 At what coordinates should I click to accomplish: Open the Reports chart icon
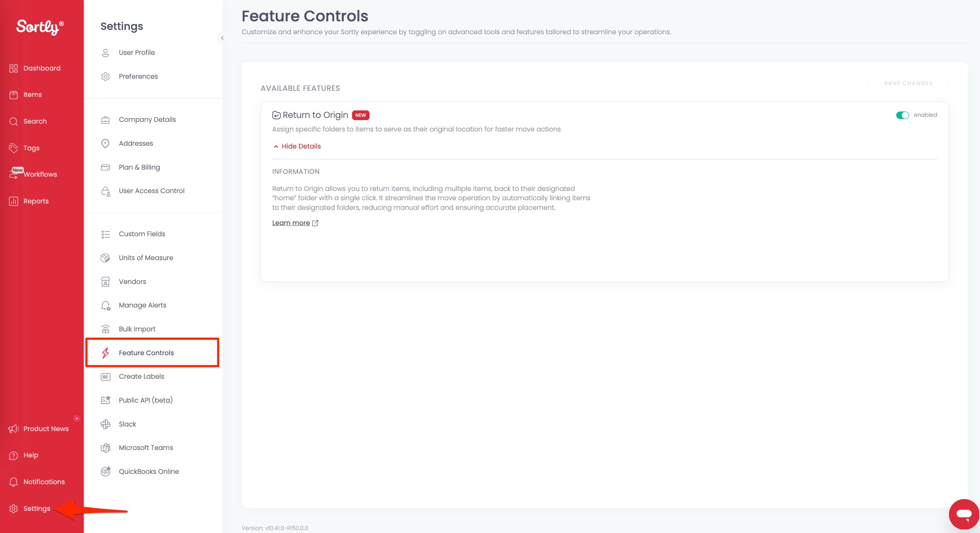[14, 201]
